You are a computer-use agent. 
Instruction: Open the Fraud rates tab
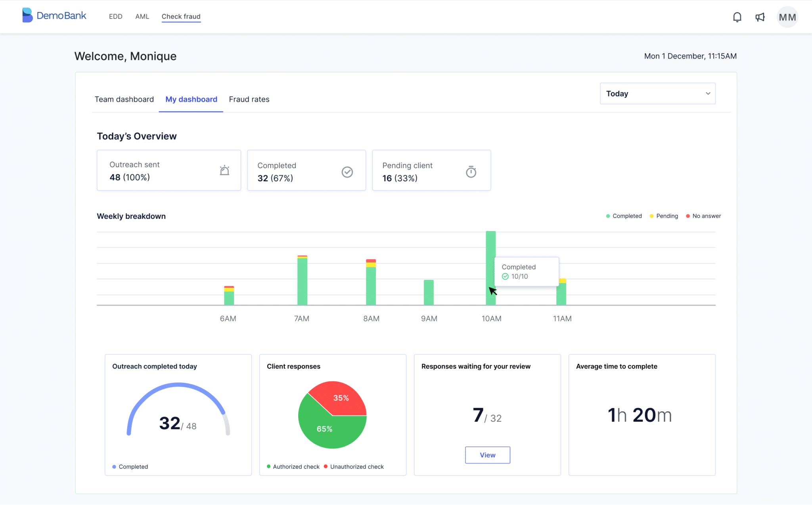(249, 99)
